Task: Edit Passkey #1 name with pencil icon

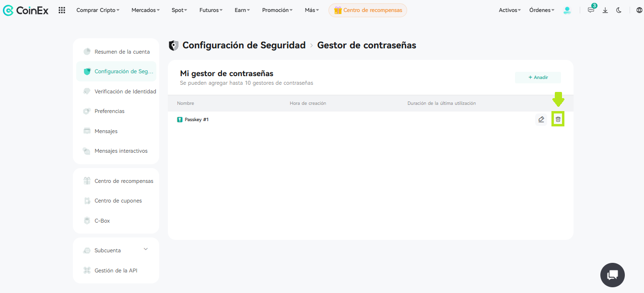Action: pyautogui.click(x=541, y=119)
